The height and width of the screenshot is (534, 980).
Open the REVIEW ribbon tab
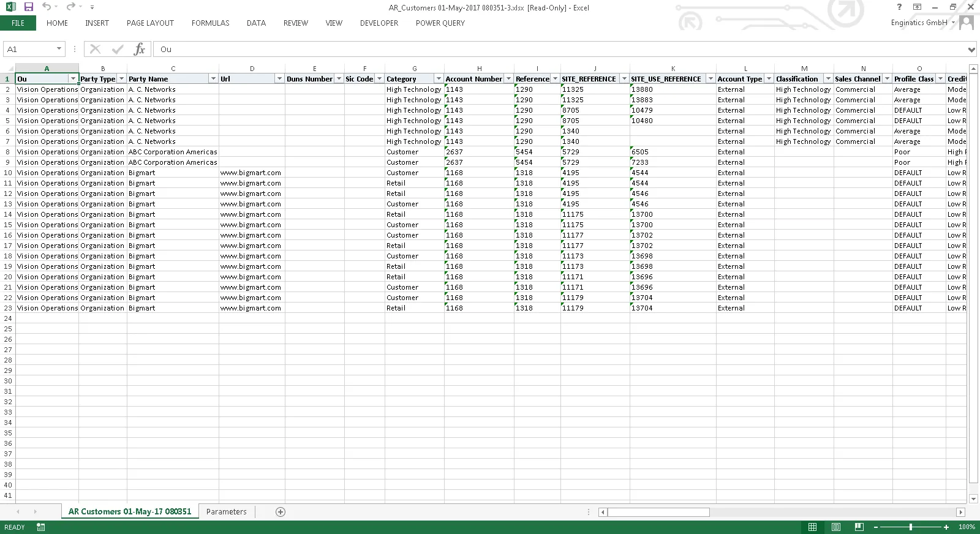tap(295, 23)
